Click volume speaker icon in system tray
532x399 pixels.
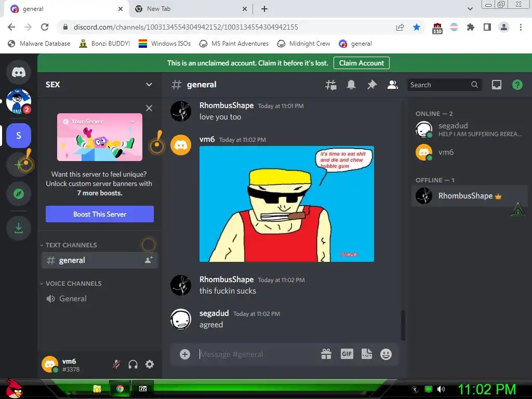[x=441, y=389]
